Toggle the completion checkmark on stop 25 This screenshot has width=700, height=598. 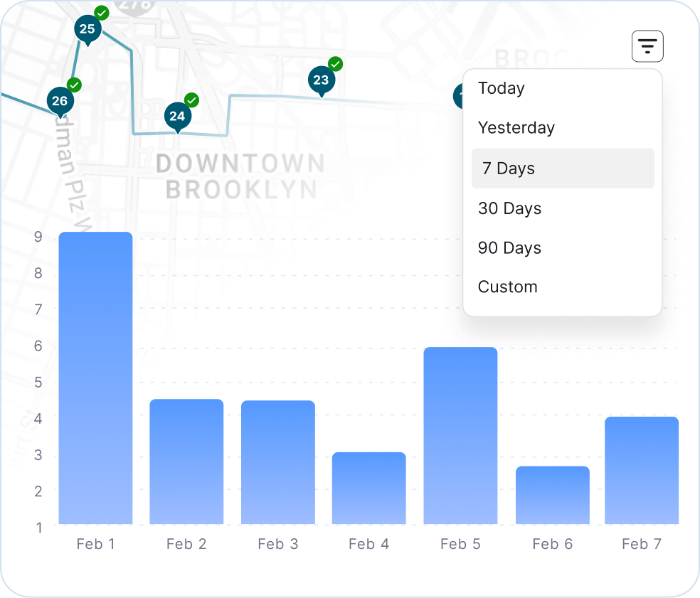101,13
